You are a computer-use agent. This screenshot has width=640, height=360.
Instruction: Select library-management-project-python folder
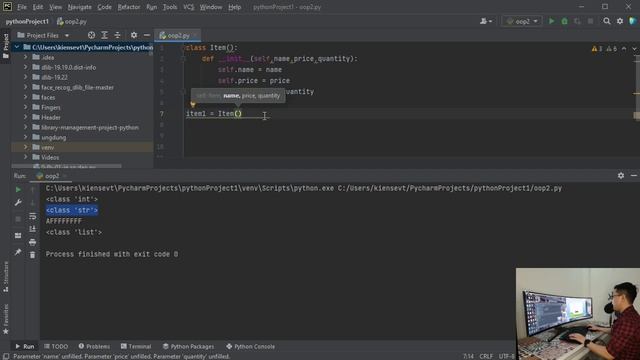pos(90,127)
